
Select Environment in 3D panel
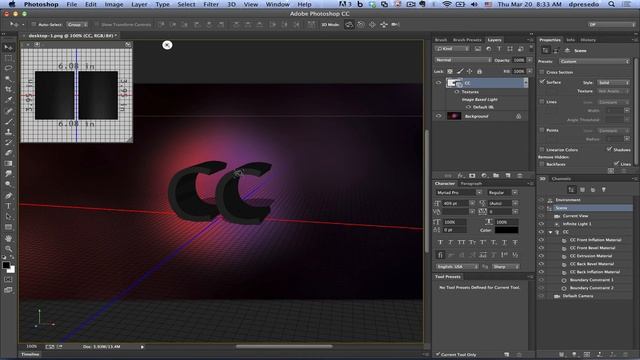coord(568,200)
